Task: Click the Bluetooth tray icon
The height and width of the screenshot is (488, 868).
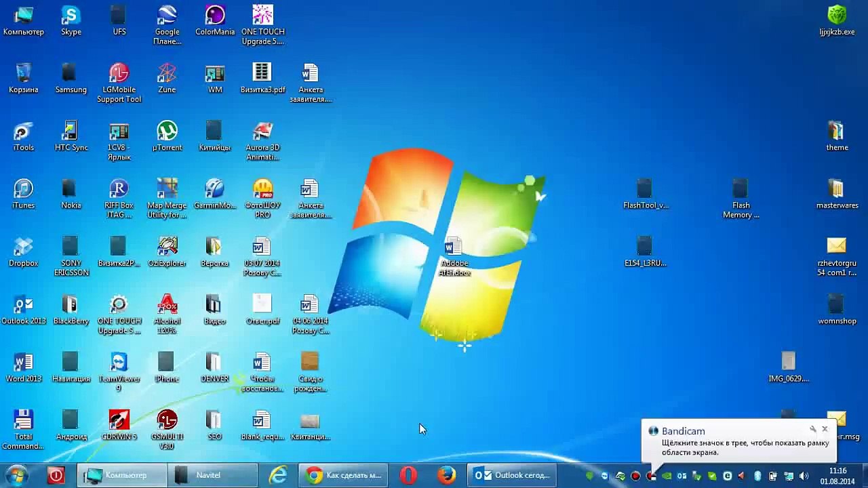Action: pos(757,476)
